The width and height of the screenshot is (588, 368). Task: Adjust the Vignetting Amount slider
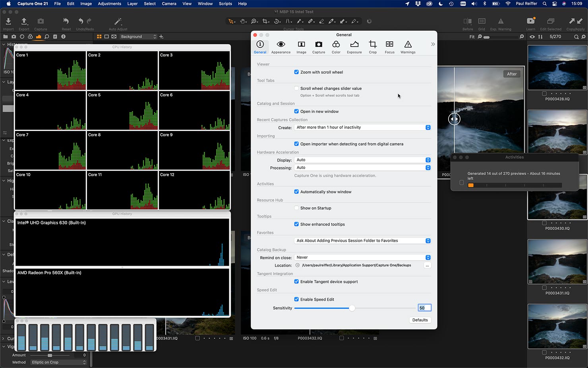50,355
